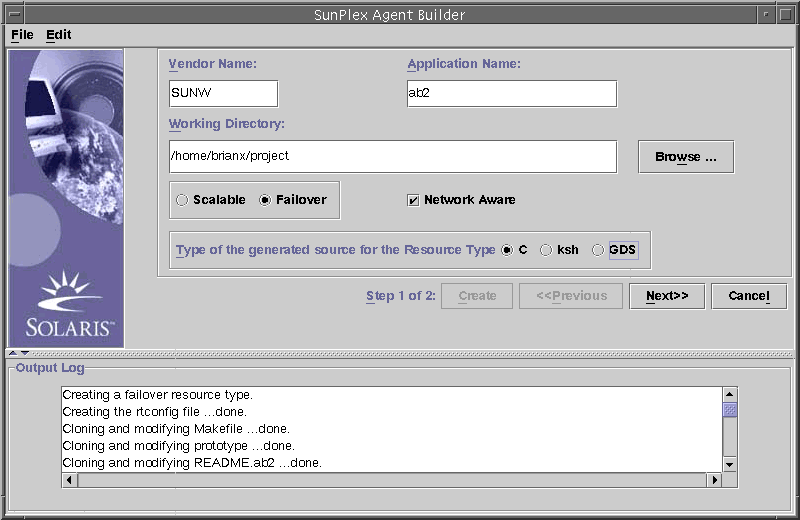The width and height of the screenshot is (800, 520).
Task: Choose ksh as generated source type
Action: click(x=559, y=250)
